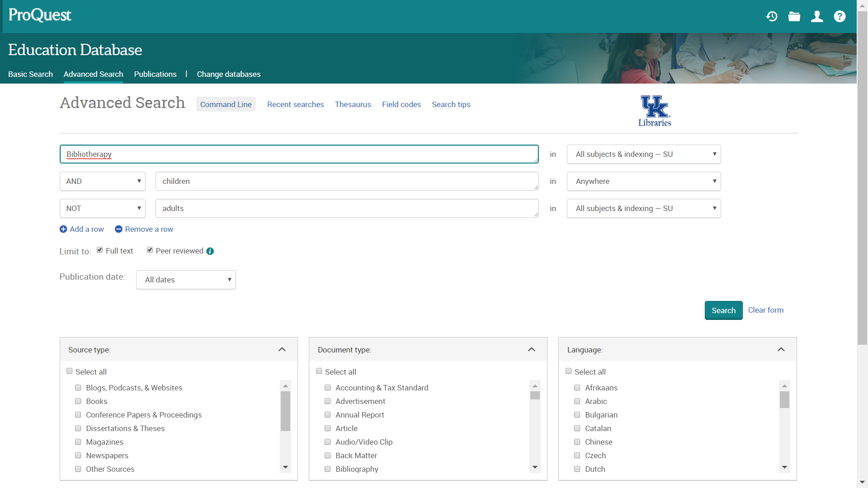Click the Clear form link

(x=765, y=310)
